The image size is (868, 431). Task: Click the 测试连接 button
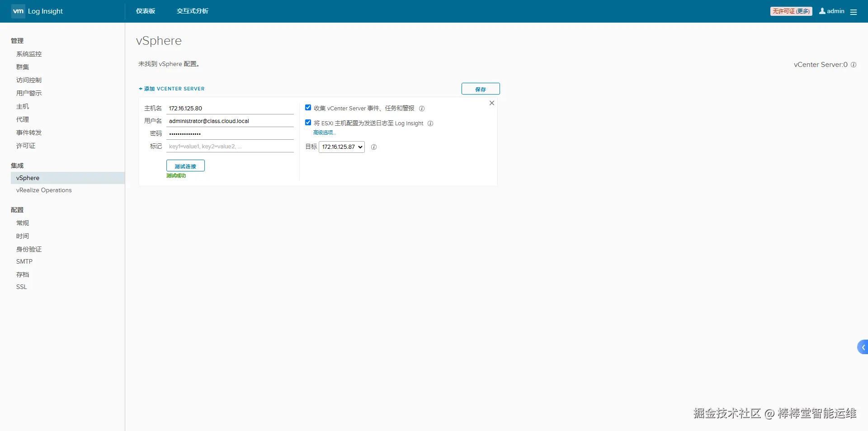185,166
